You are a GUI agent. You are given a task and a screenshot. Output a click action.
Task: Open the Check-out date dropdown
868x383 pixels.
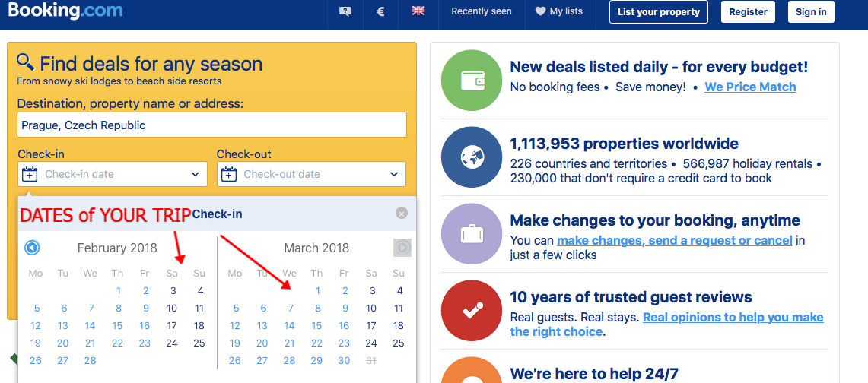[x=311, y=174]
